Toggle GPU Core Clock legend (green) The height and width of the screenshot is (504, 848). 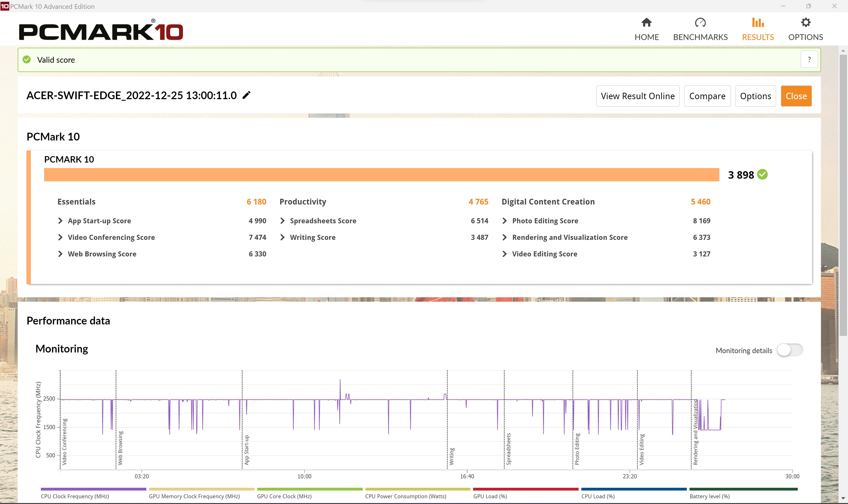(310, 493)
